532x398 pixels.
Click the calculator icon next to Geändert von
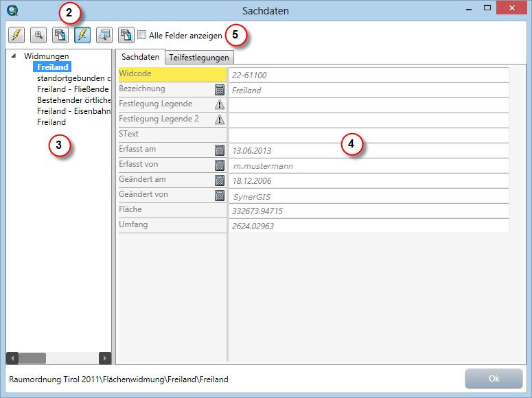tap(220, 196)
